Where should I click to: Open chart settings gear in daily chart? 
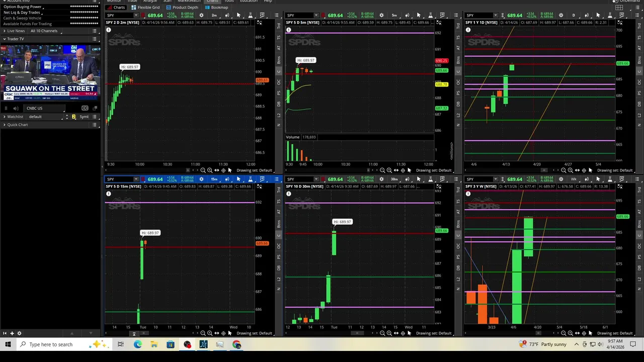[x=560, y=16]
